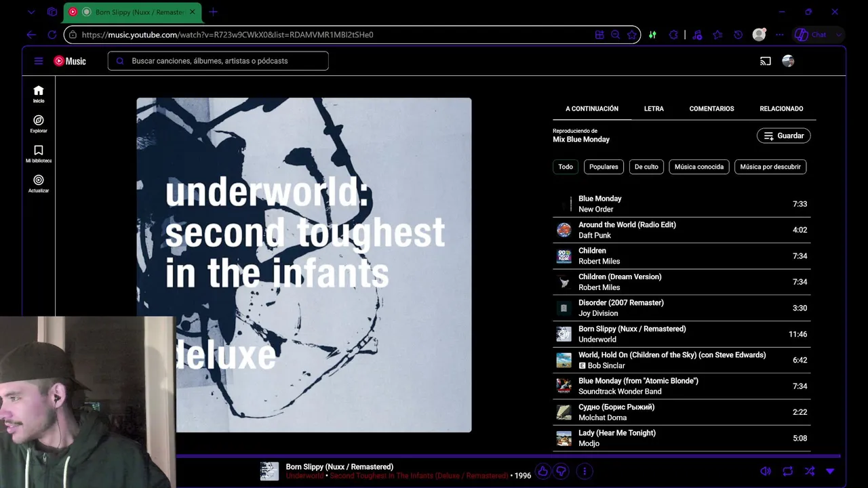This screenshot has width=868, height=488.
Task: Play Disorder (2007 Remaster)
Action: click(x=682, y=308)
